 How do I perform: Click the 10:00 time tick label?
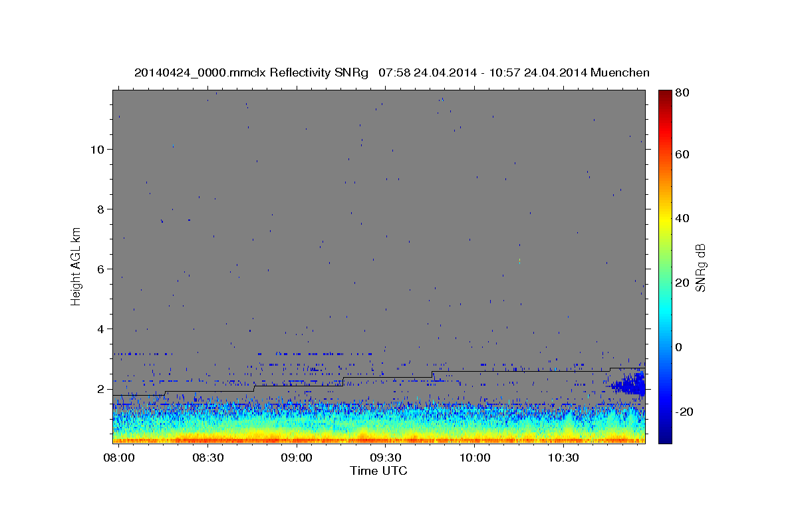(475, 458)
